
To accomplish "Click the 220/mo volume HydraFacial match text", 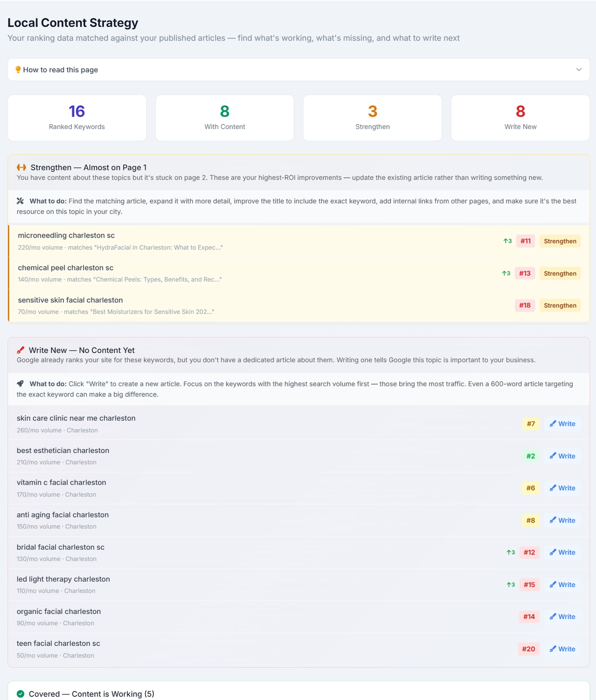I will click(120, 248).
